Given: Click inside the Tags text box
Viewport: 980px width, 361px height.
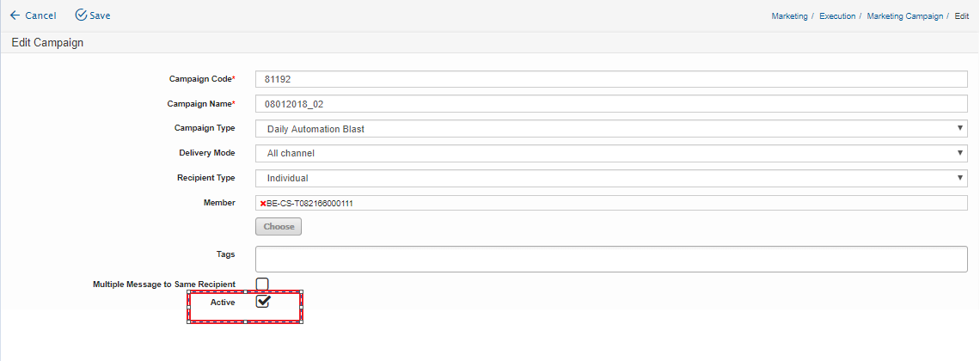Looking at the screenshot, I should [x=611, y=259].
